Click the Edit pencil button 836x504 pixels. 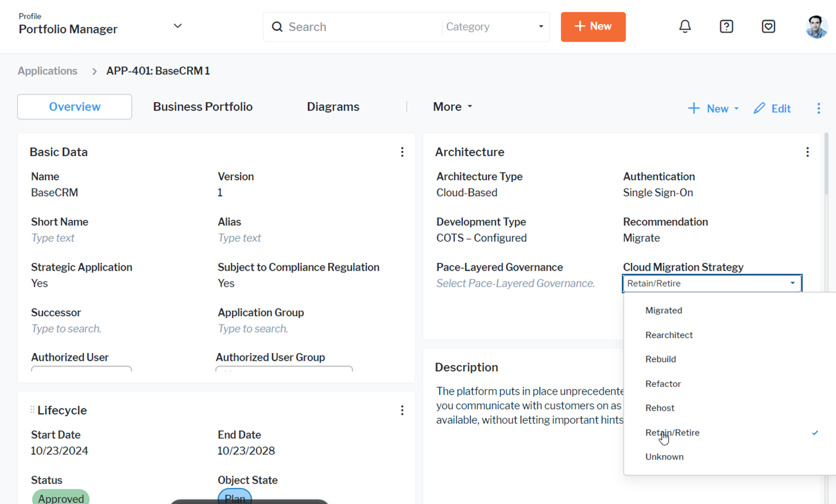[772, 109]
